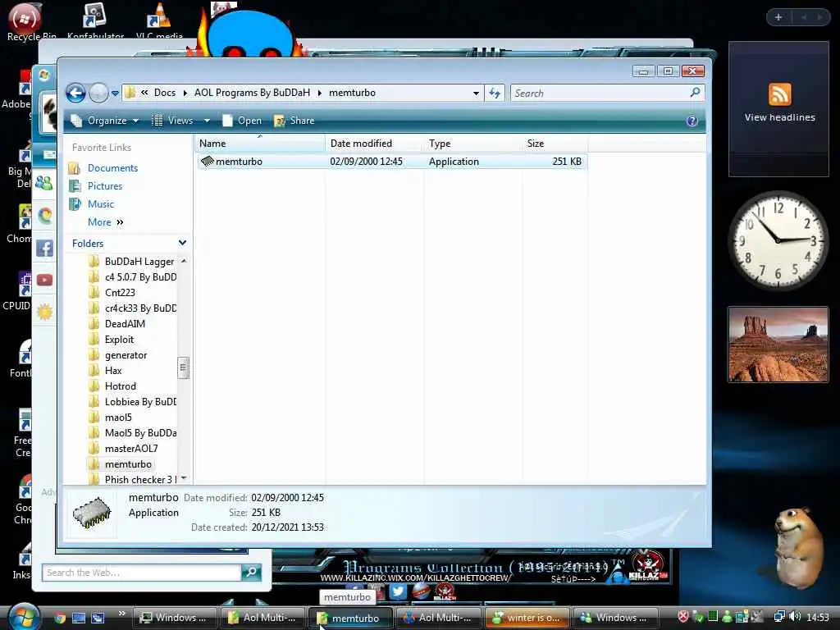The image size is (840, 630).
Task: Open Documents favorite link
Action: point(112,168)
